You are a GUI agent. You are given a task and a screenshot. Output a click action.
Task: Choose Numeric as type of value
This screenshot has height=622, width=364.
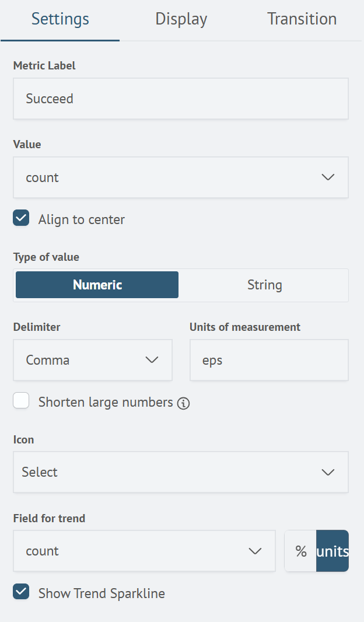[97, 285]
